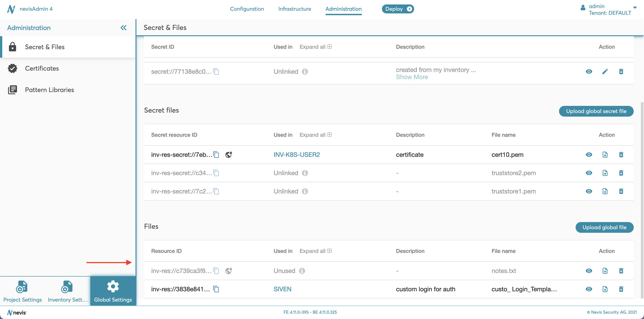This screenshot has height=319, width=644.
Task: Open the Infrastructure tab
Action: [x=295, y=9]
